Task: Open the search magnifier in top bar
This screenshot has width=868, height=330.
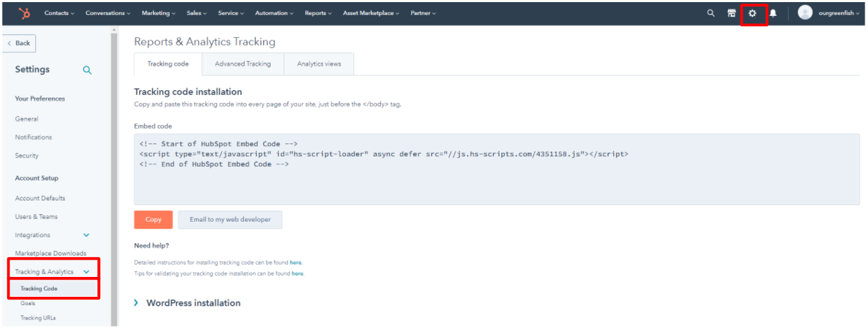Action: (x=711, y=13)
